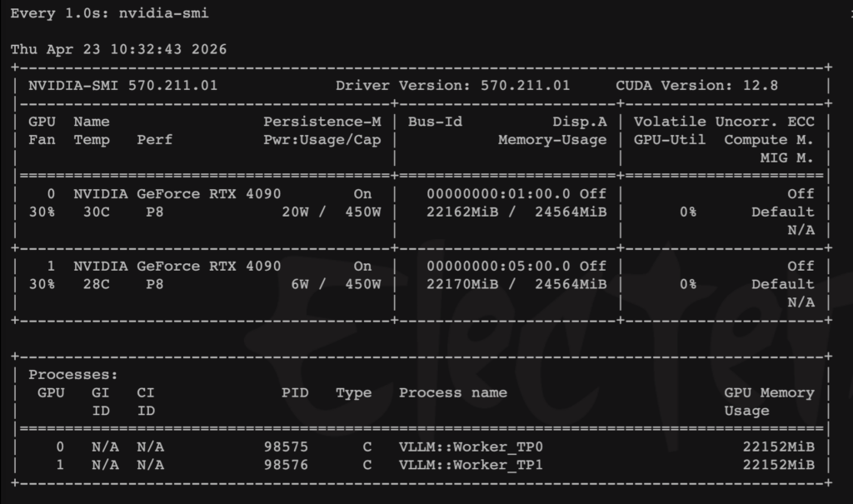The width and height of the screenshot is (853, 504).
Task: Click the Persistence-M column header
Action: tap(322, 122)
